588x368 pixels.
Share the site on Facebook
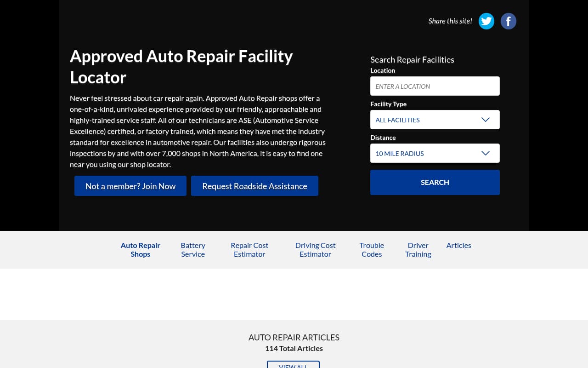pos(508,21)
